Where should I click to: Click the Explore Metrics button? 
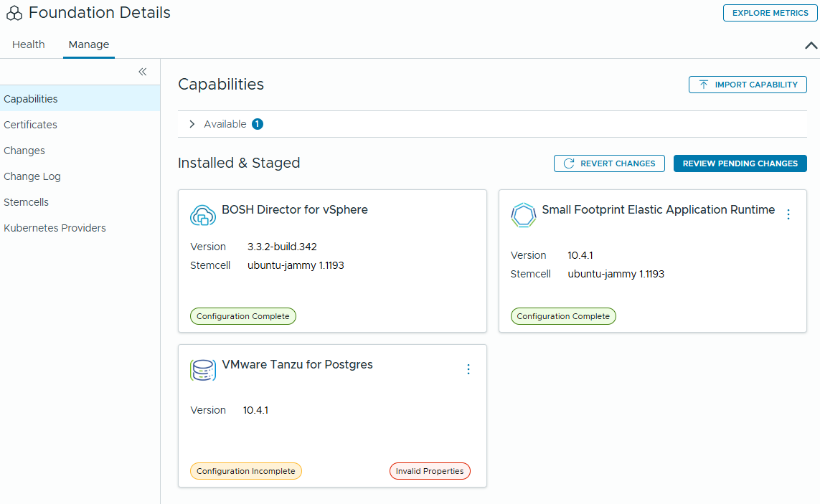point(770,13)
